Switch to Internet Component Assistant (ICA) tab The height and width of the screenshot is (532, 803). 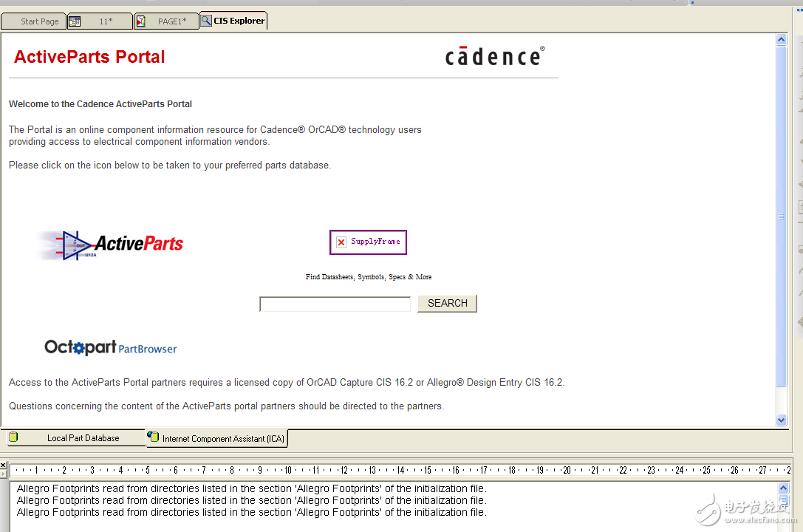217,438
